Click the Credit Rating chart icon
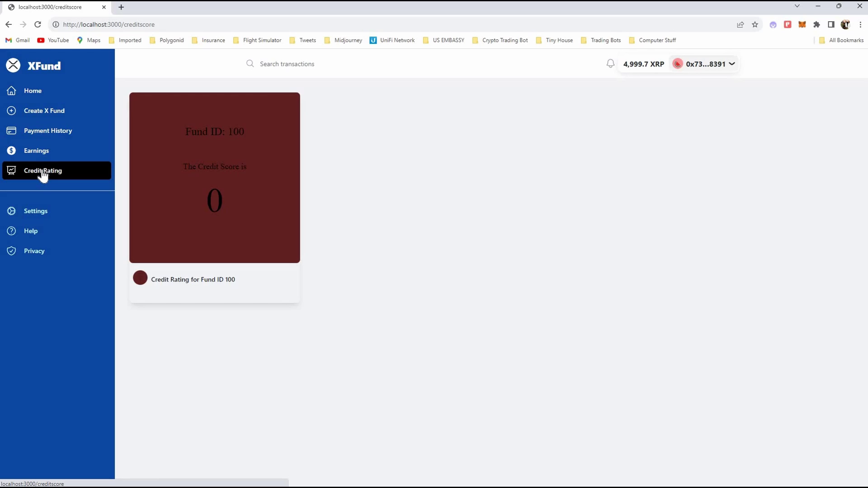Viewport: 868px width, 488px height. [11, 170]
